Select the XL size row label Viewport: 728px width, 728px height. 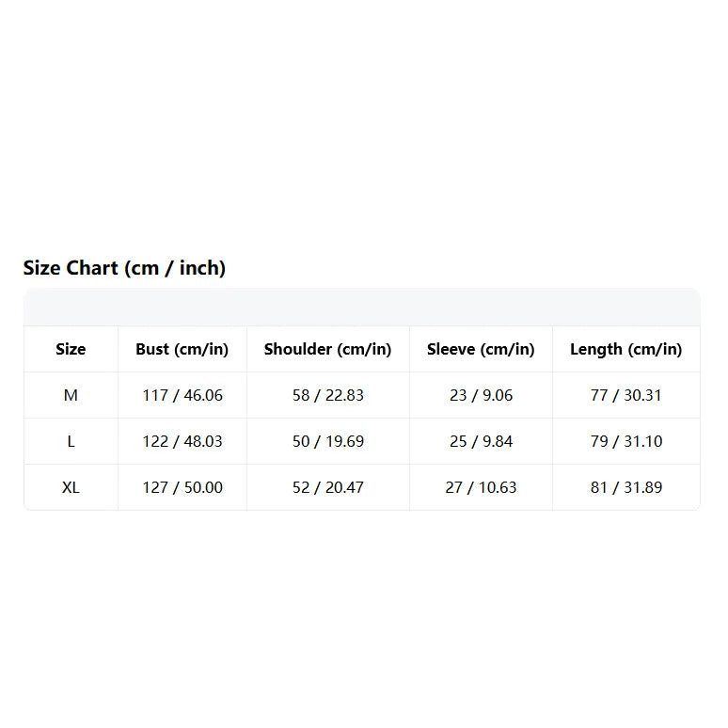click(71, 487)
